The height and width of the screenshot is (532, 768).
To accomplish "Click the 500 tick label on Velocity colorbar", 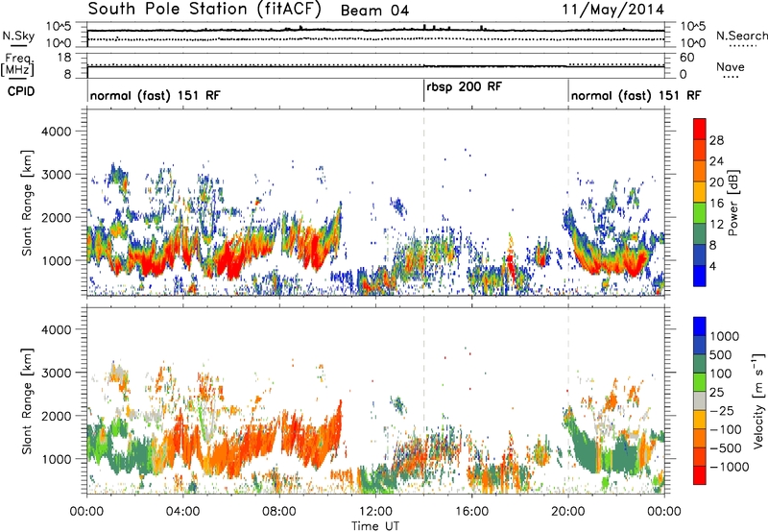I will pyautogui.click(x=721, y=354).
